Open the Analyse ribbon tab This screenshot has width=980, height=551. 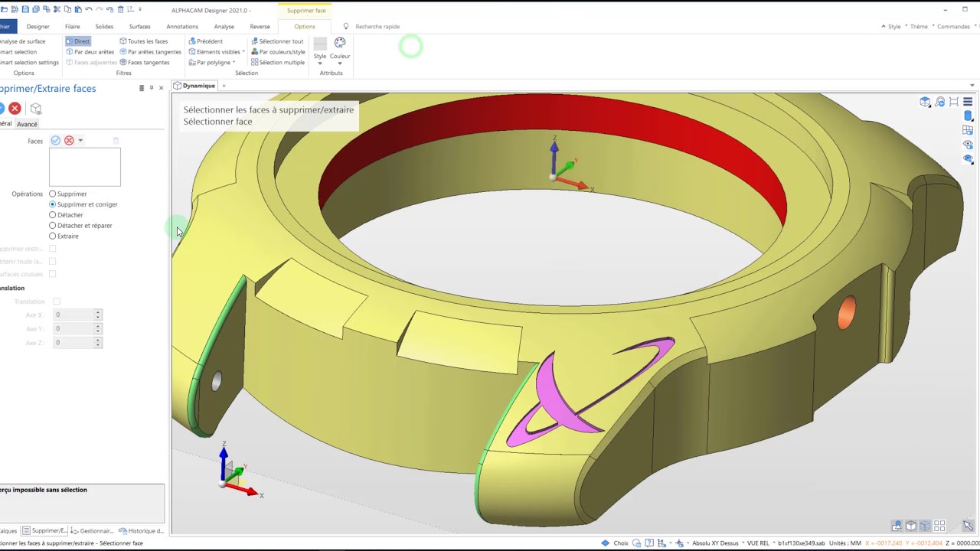click(224, 27)
